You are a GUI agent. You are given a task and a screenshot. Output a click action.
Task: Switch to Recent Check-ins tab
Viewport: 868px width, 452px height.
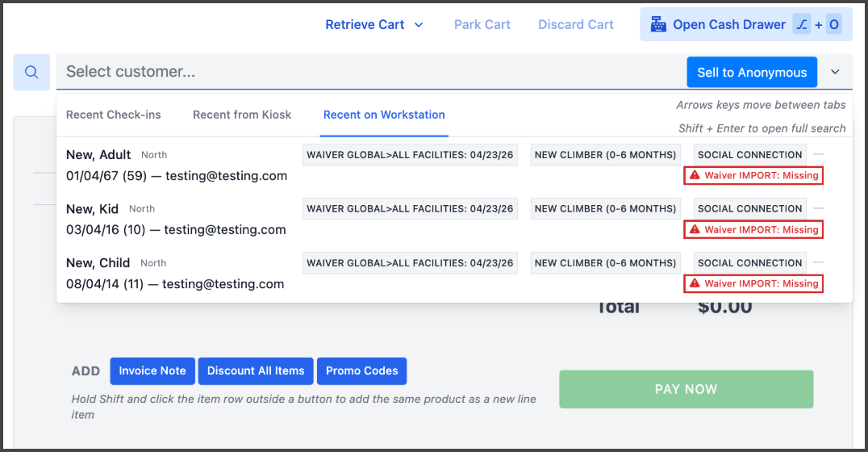pyautogui.click(x=113, y=115)
